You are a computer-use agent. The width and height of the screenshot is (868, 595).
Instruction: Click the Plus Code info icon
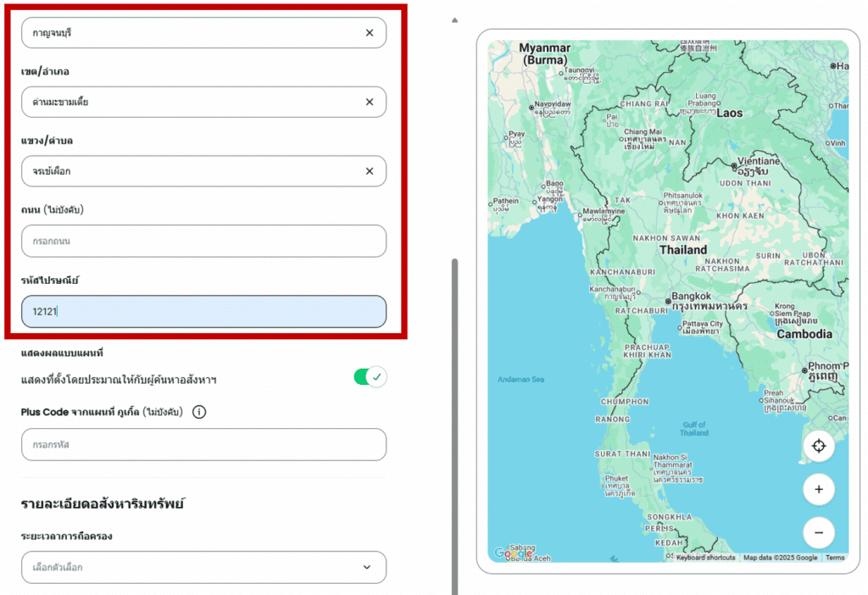click(x=199, y=412)
